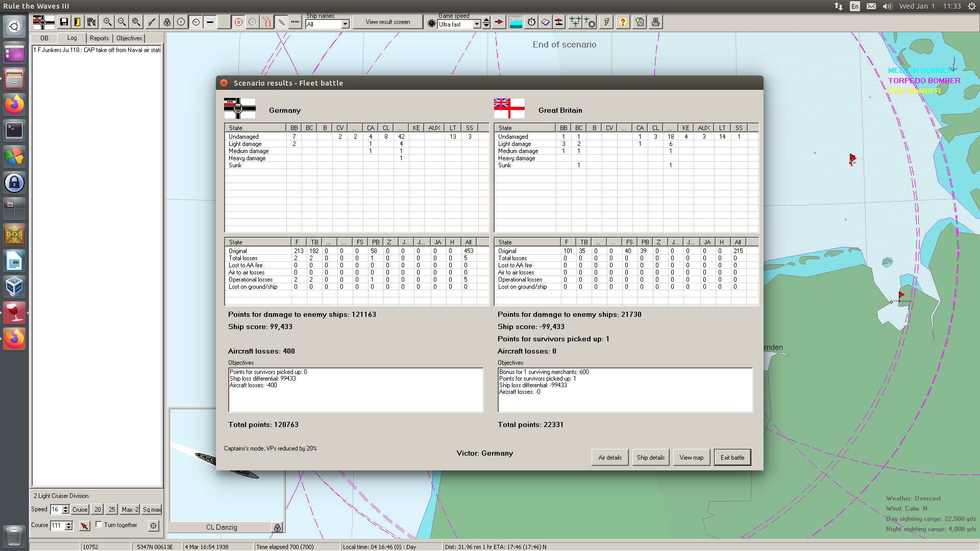This screenshot has height=551, width=980.
Task: Toggle the black range circle icon
Action: tap(181, 22)
